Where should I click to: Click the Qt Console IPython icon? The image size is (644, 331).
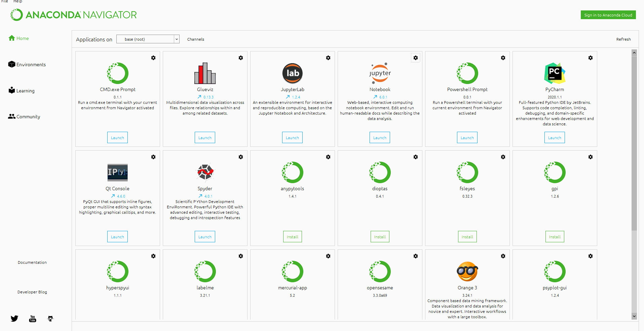pos(118,172)
